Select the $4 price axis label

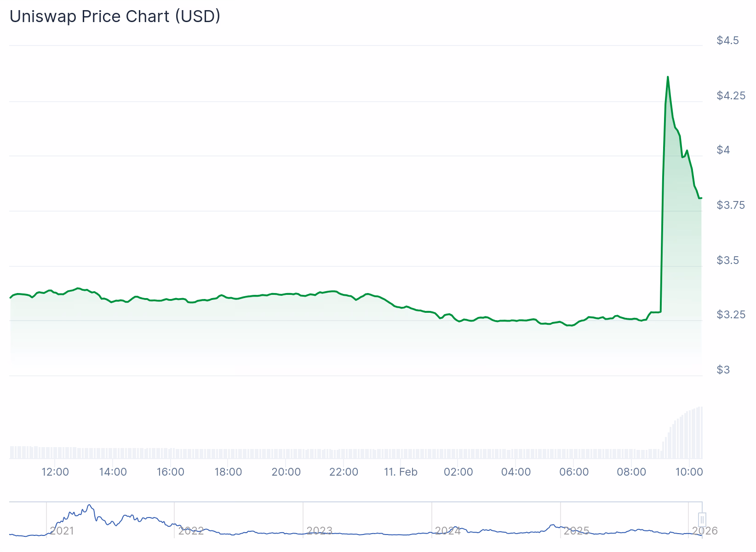click(723, 150)
